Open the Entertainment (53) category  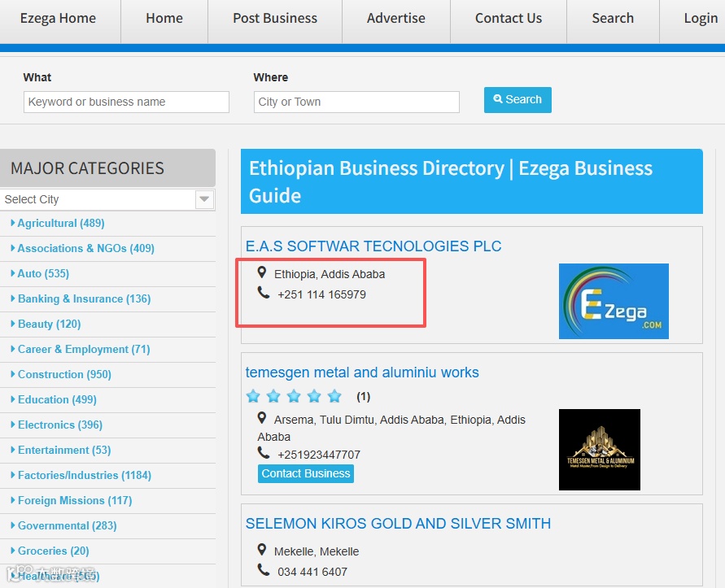63,450
